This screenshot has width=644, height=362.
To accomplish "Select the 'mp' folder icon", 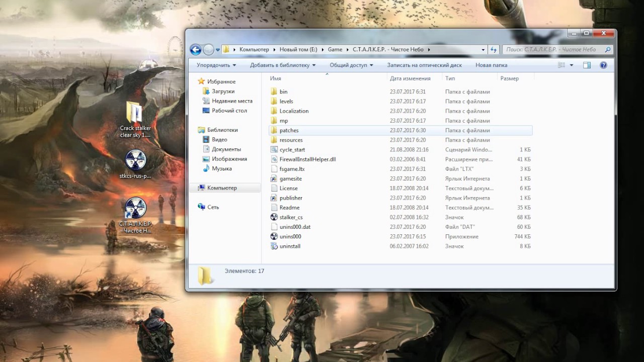I will click(274, 121).
